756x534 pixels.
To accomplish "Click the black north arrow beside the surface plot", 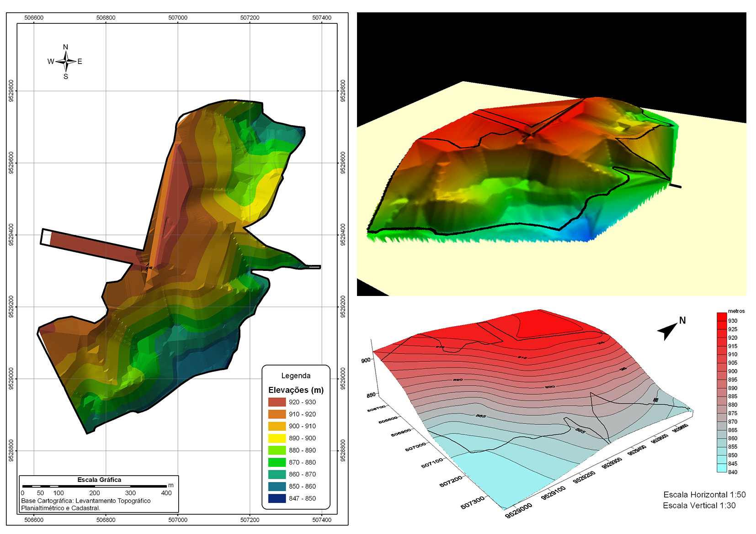I will pyautogui.click(x=667, y=330).
